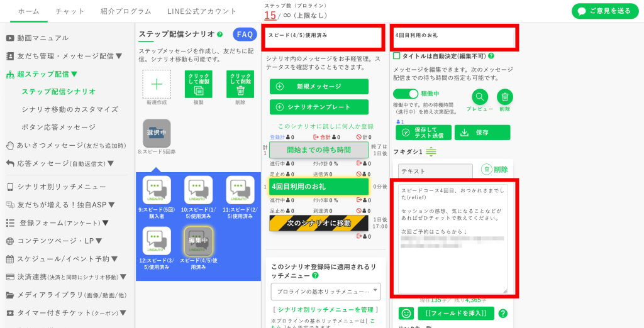Image resolution: width=644 pixels, height=328 pixels.
Task: Click the 削除 trash icon near プレビュー
Action: [505, 97]
